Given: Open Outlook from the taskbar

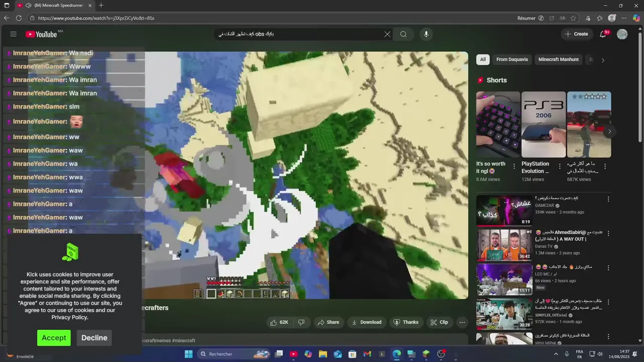Looking at the screenshot, I should click(338, 354).
